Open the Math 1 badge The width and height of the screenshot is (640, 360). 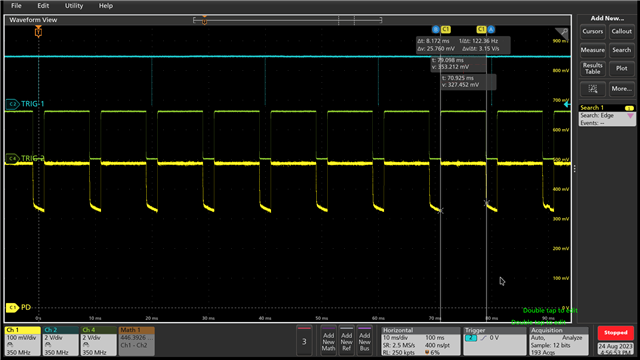[136, 341]
